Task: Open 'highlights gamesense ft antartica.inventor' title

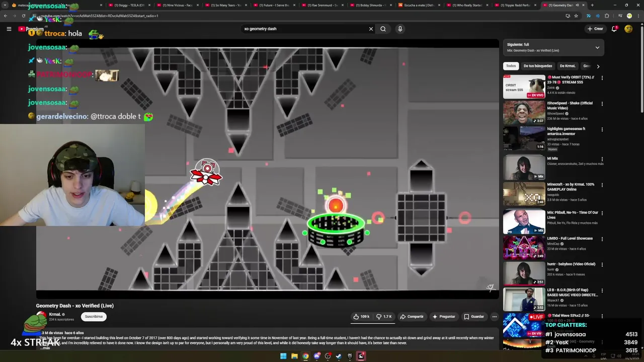Action: [x=566, y=131]
